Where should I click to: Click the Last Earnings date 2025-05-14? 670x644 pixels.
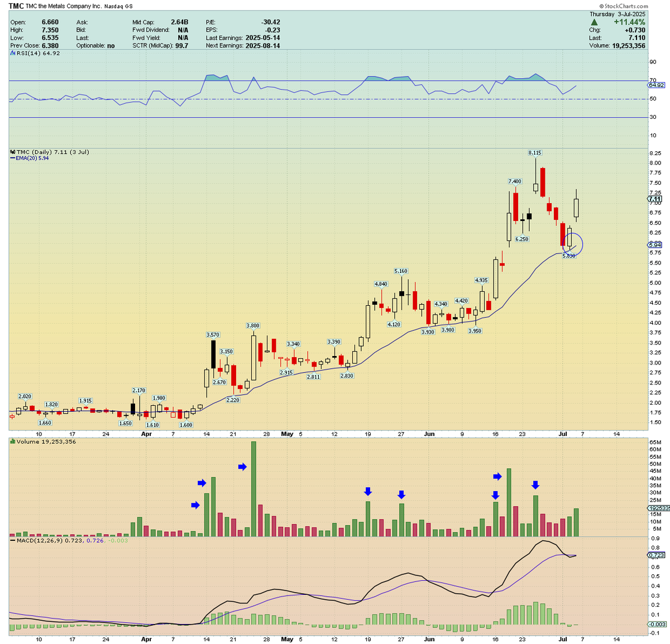(263, 38)
